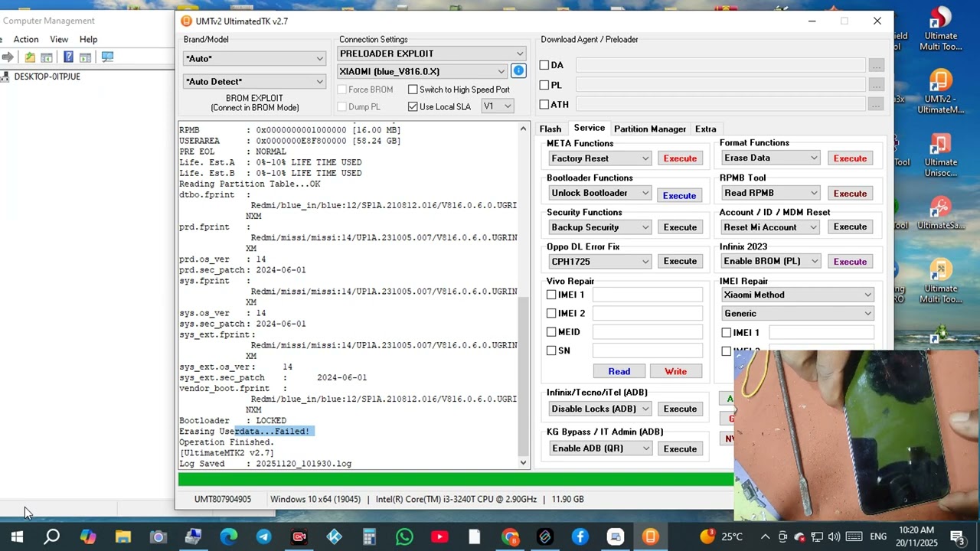Click Vivo Repair IMEI 1 input field
This screenshot has height=551, width=980.
(x=647, y=295)
